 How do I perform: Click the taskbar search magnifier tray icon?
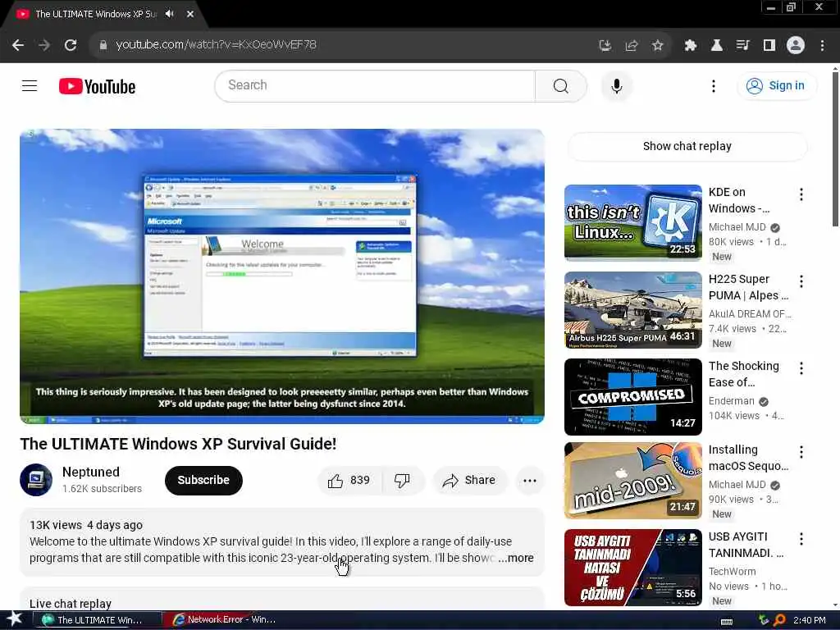[x=779, y=620]
